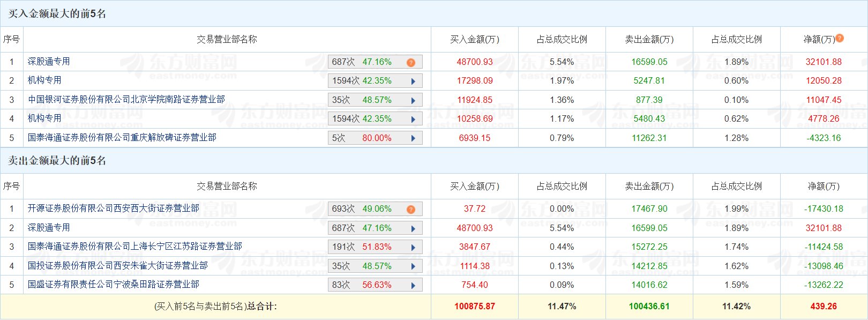The width and height of the screenshot is (868, 320).
Task: Click orange icon next to 687次 47.16%
Action: click(x=411, y=63)
